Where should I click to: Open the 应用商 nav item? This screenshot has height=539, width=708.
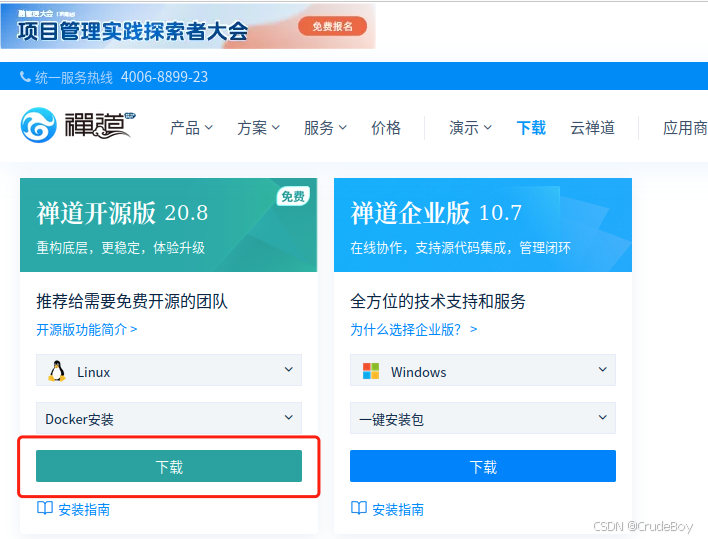[x=685, y=128]
